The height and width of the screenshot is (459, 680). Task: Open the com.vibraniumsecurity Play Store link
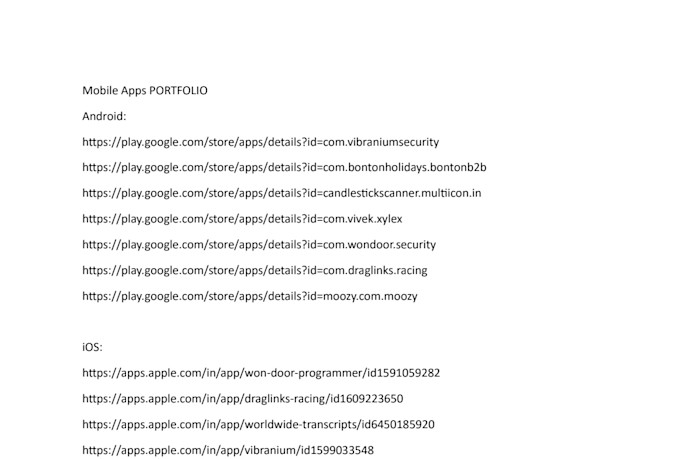point(261,142)
